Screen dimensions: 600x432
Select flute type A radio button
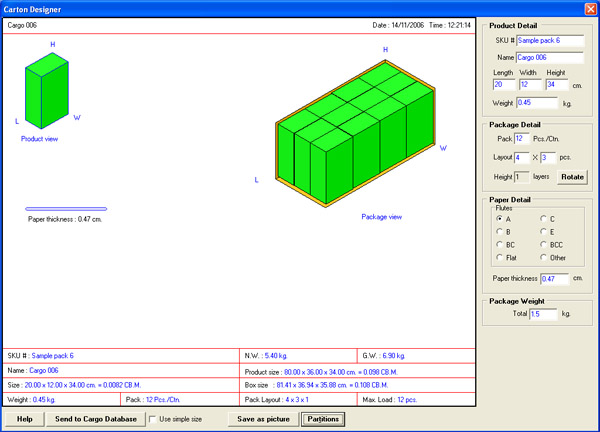coord(499,219)
